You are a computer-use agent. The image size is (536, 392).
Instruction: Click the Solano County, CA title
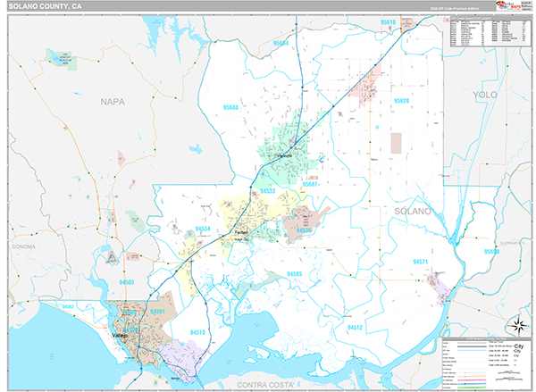pyautogui.click(x=45, y=6)
